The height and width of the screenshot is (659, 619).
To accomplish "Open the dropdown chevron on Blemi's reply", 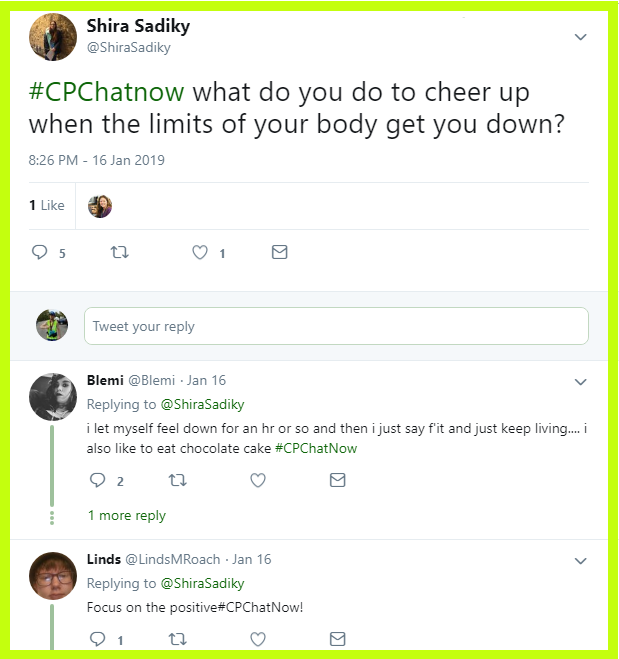I will (580, 382).
